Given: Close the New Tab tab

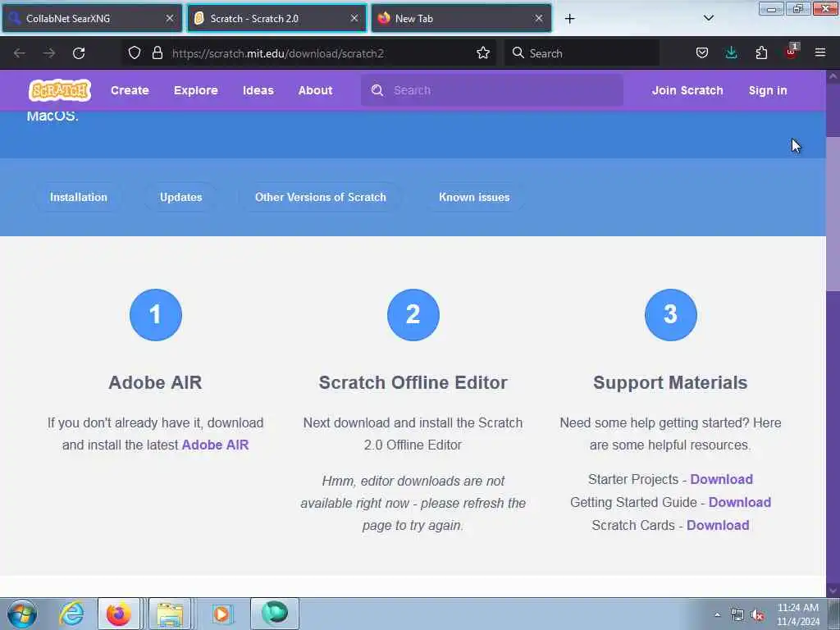Looking at the screenshot, I should (539, 18).
